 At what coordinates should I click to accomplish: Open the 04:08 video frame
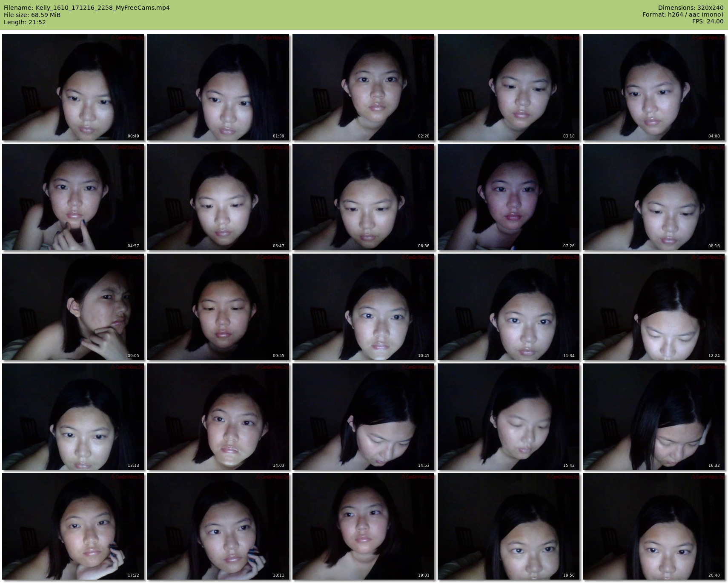click(x=654, y=87)
